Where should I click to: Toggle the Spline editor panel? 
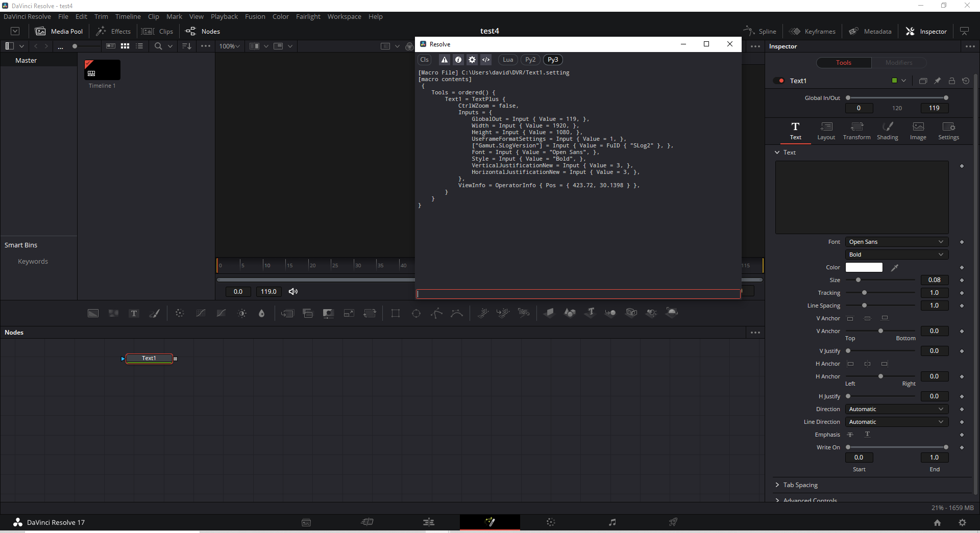coord(759,31)
